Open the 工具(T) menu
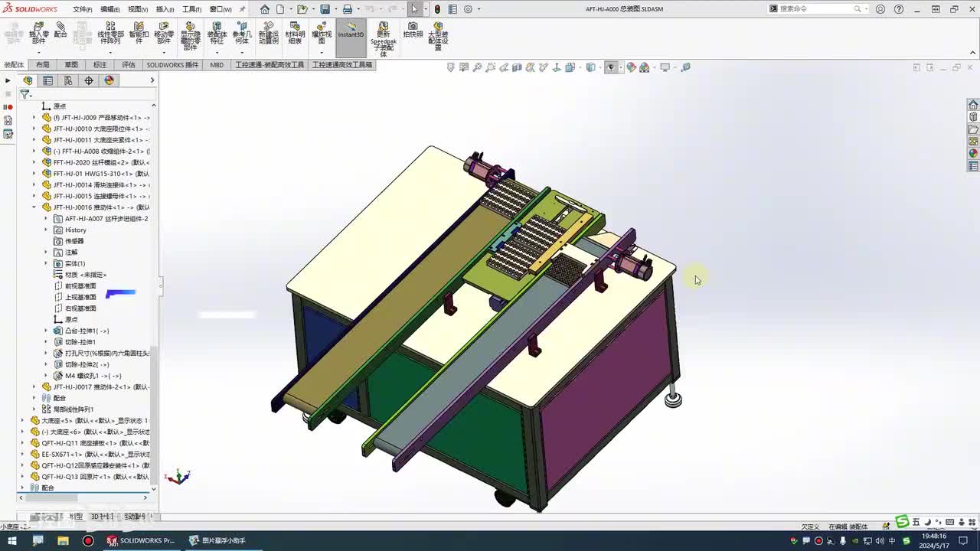 click(x=191, y=9)
